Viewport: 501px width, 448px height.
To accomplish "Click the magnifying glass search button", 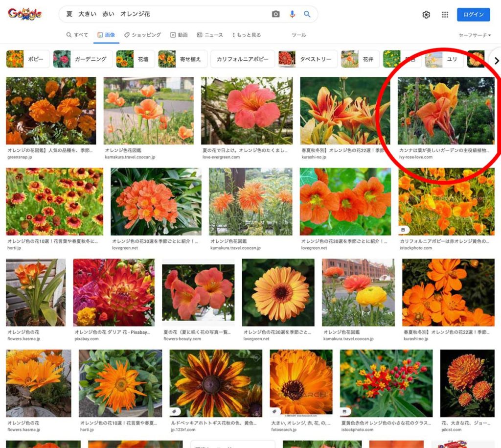I will coord(307,14).
